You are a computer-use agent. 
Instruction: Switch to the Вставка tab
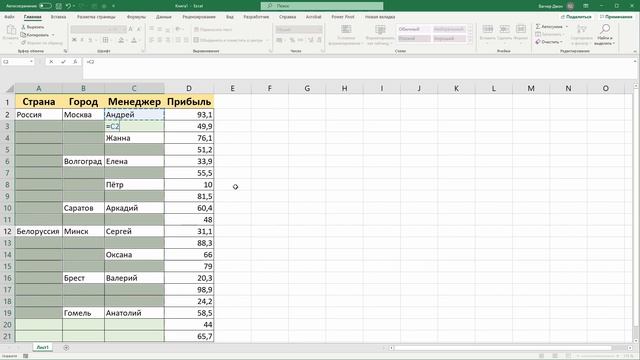coord(58,17)
